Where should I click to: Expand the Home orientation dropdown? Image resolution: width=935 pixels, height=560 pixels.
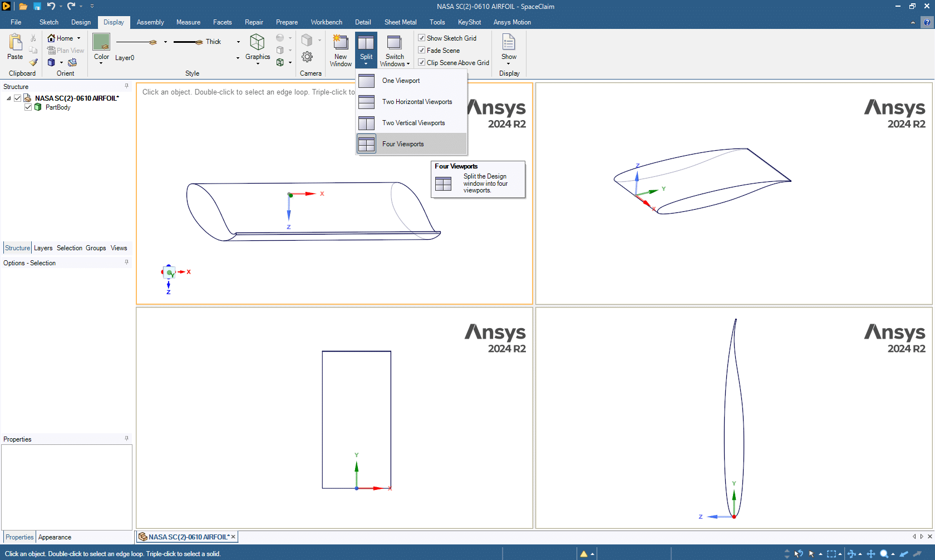[x=78, y=38]
